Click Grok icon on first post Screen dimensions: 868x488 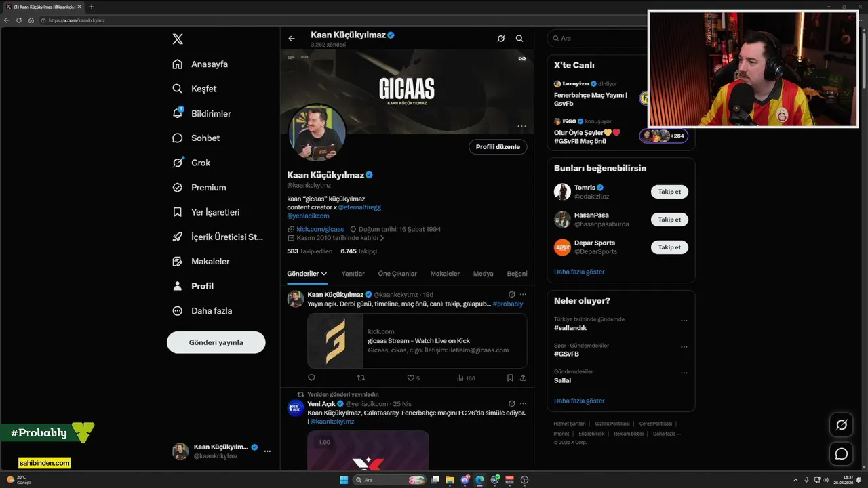pos(511,294)
